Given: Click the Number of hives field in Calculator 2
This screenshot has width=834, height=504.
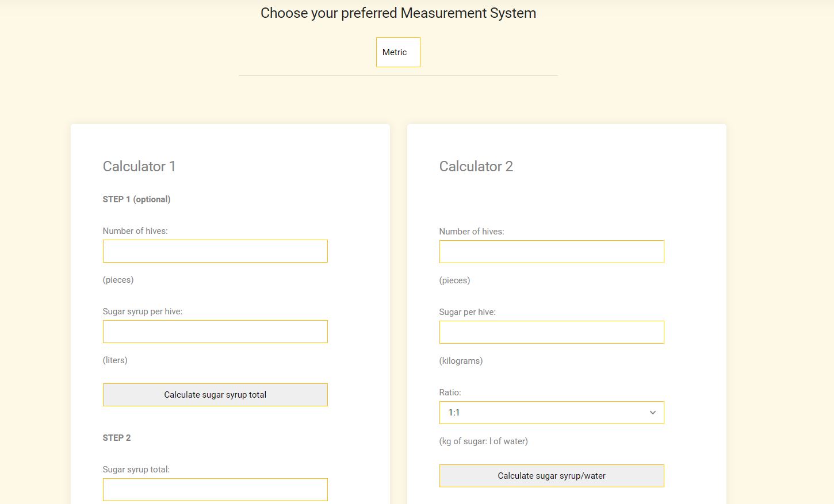Looking at the screenshot, I should click(x=551, y=251).
